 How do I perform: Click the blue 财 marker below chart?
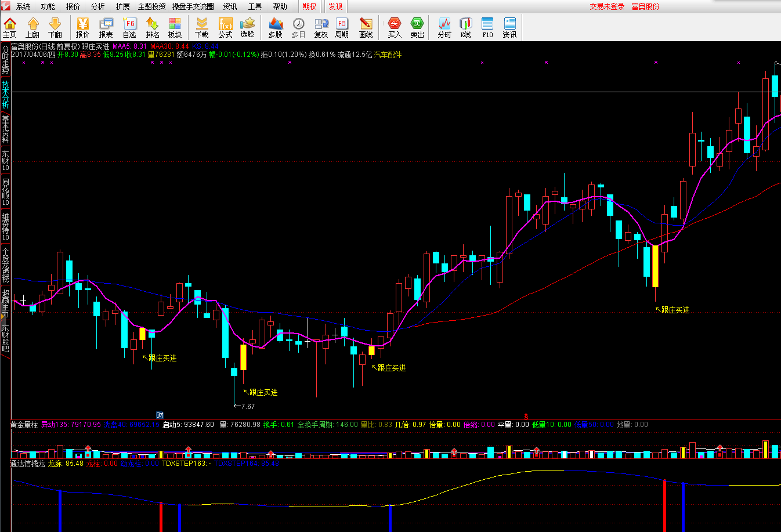[160, 415]
